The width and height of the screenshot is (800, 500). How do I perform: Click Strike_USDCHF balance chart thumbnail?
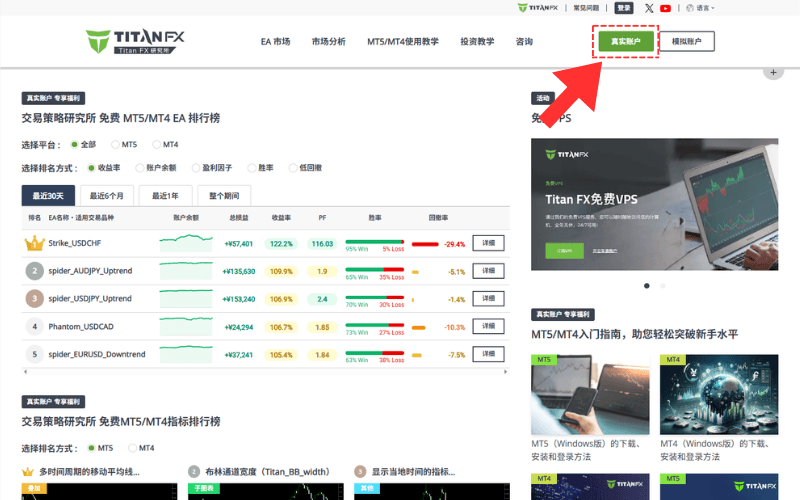coord(186,243)
